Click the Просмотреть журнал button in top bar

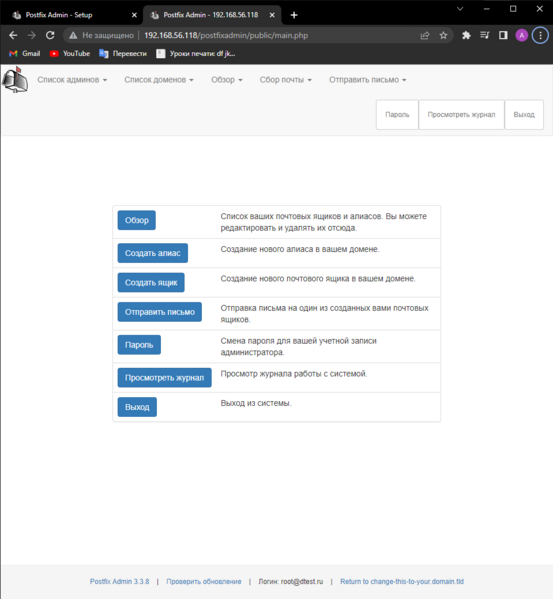tap(461, 115)
